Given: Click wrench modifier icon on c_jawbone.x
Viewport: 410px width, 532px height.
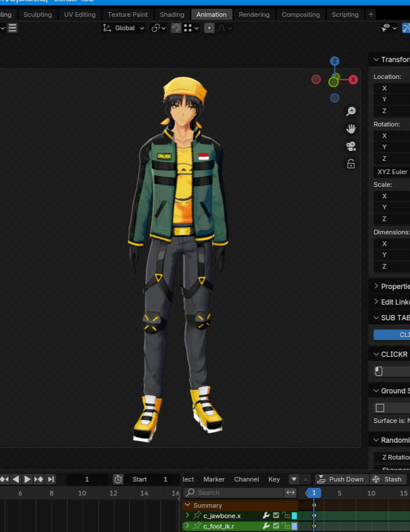Looking at the screenshot, I should coord(266,516).
